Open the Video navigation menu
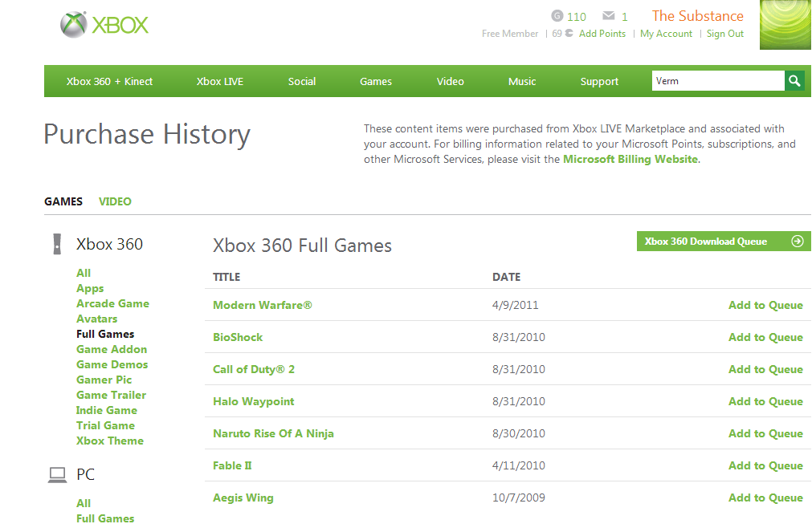This screenshot has width=812, height=528. click(x=450, y=81)
